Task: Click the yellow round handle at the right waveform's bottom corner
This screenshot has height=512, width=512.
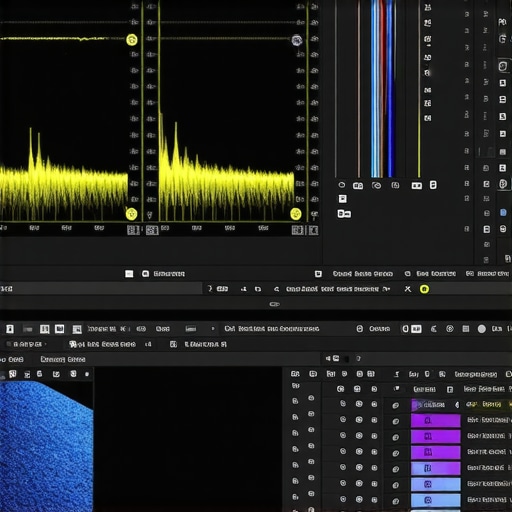Action: pos(296,214)
